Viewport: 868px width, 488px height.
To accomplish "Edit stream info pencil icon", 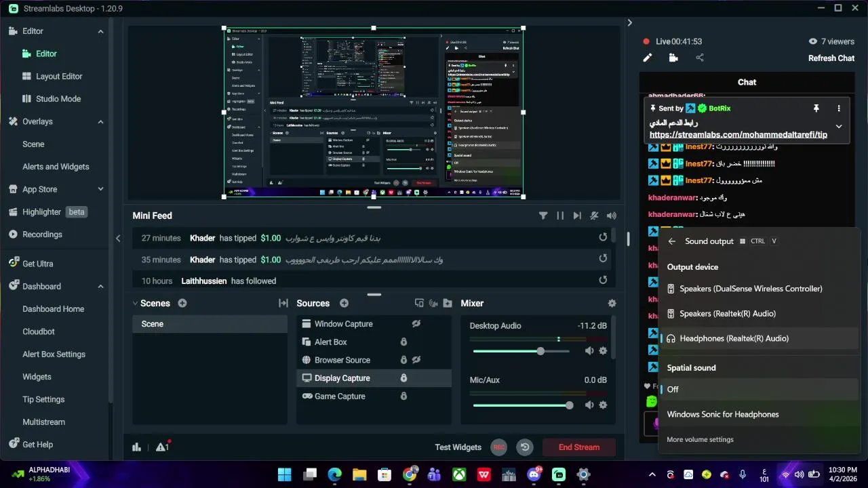I will [x=648, y=58].
